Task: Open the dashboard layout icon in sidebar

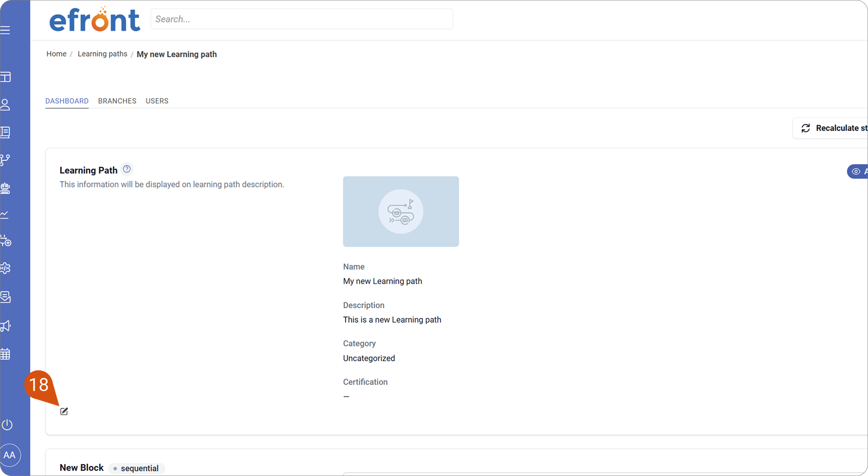Action: pos(5,77)
